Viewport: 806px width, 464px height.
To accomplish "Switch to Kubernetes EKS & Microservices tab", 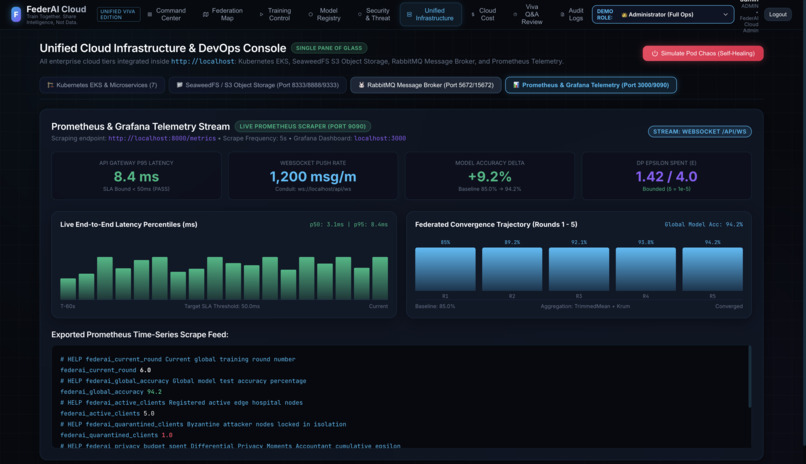I will pyautogui.click(x=102, y=85).
